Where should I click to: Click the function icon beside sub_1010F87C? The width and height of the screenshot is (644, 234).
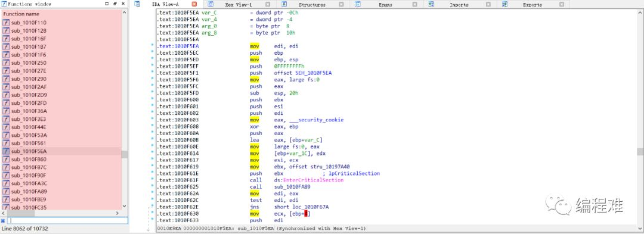(x=6, y=167)
